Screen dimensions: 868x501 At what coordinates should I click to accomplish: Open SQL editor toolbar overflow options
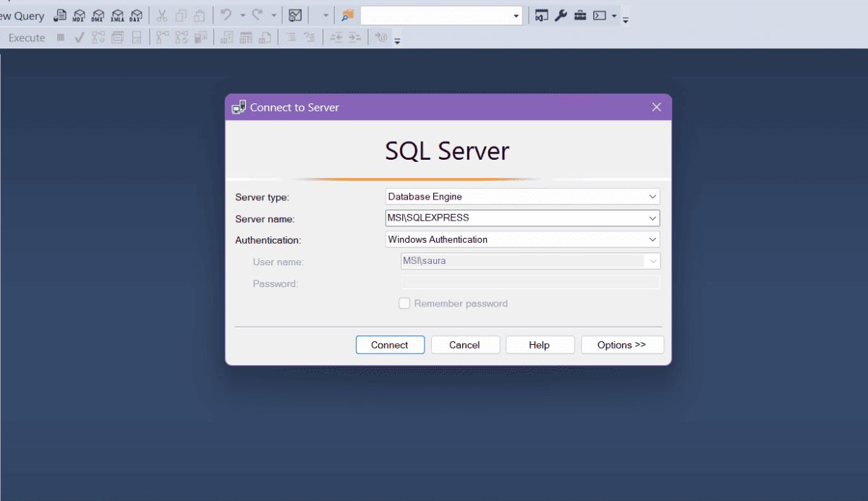coord(397,40)
